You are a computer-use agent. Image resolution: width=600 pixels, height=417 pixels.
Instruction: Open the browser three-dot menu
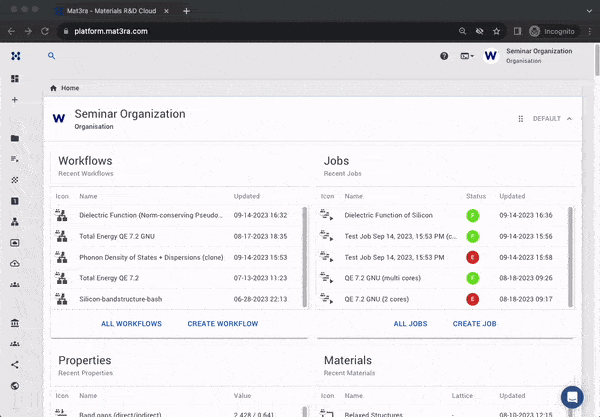coord(590,31)
